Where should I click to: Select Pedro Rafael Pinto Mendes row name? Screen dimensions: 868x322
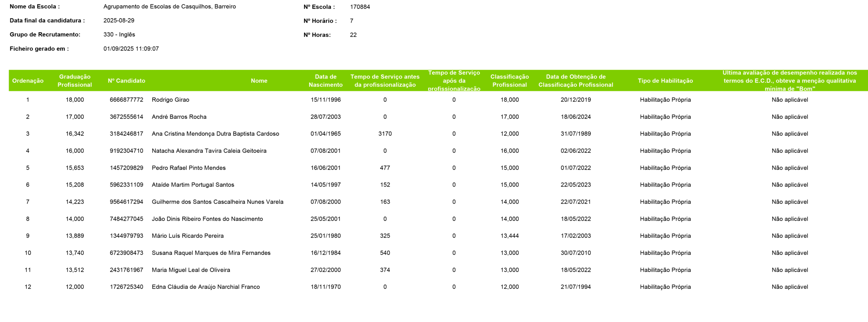(x=189, y=168)
